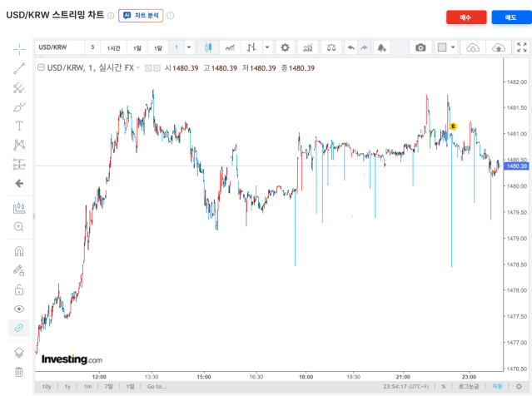Take a chart snapshot with camera icon
The image size is (532, 396).
tap(420, 47)
